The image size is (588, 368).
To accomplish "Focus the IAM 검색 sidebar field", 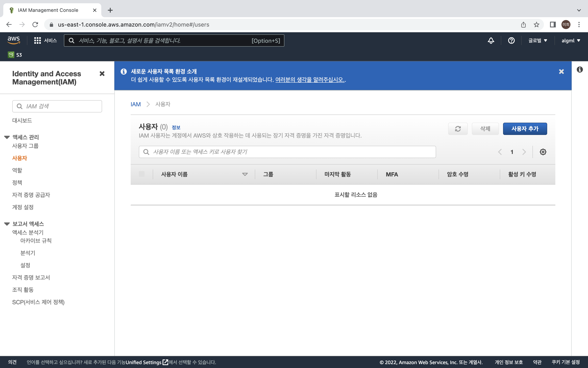I will click(57, 106).
